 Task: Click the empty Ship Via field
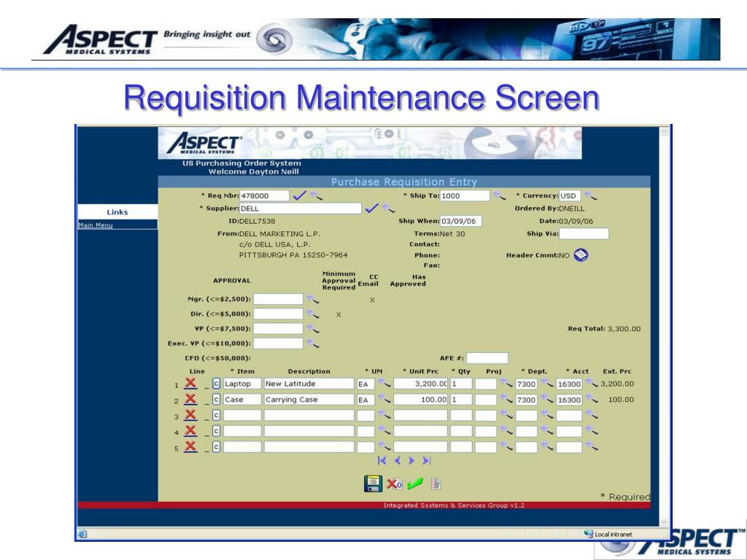coord(584,234)
